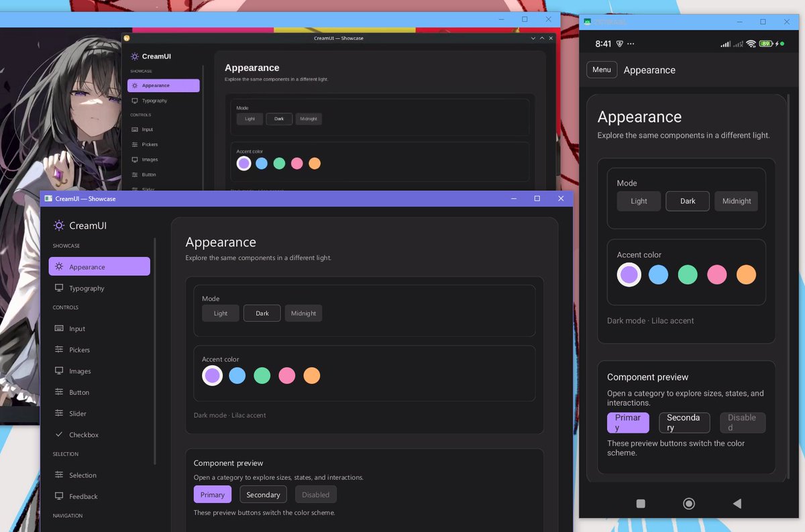Select Light mode in the front window
The width and height of the screenshot is (805, 532).
221,313
